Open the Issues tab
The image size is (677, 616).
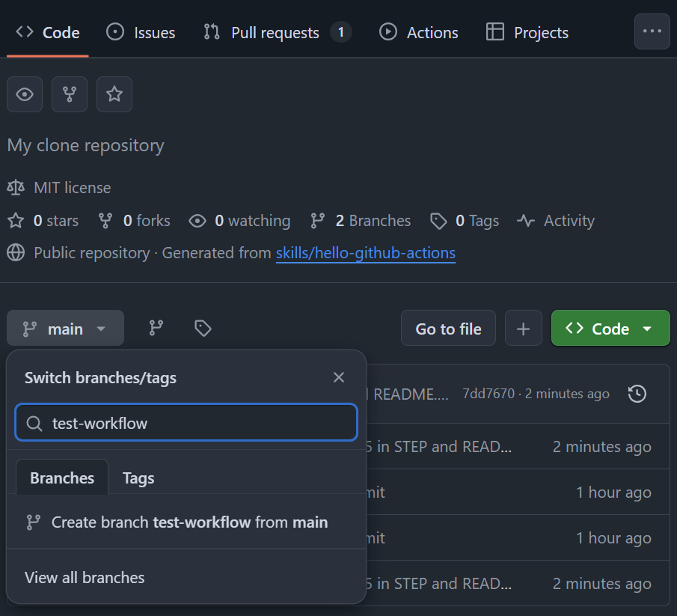click(141, 32)
